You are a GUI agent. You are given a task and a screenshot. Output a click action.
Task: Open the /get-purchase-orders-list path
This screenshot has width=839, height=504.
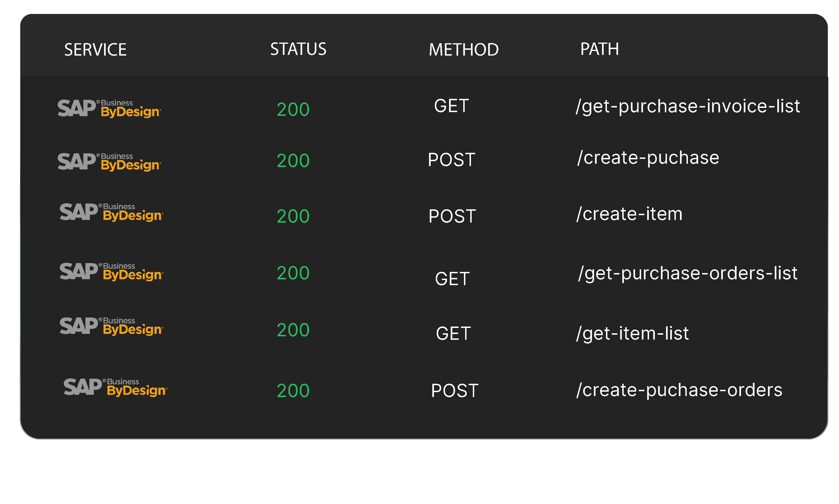click(x=687, y=273)
